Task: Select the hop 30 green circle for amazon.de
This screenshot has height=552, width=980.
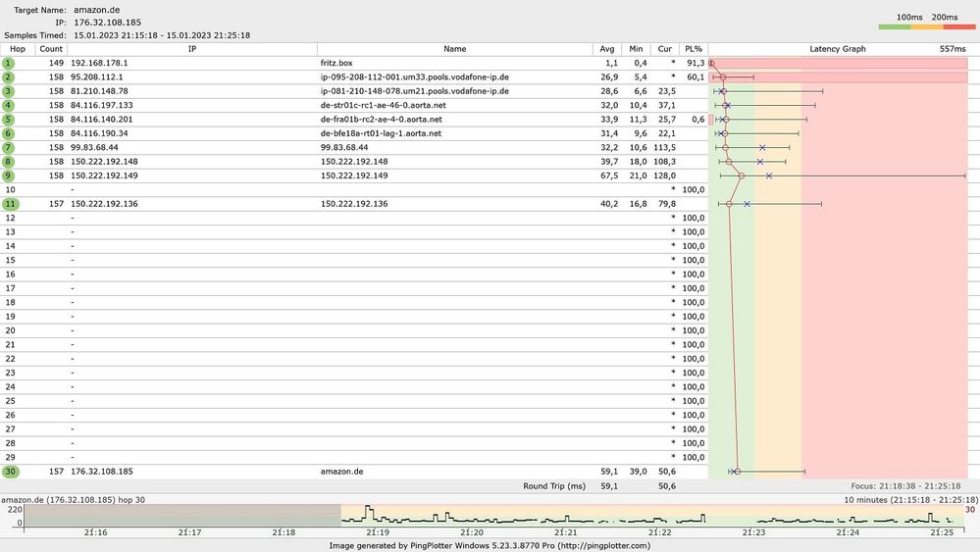Action: pos(10,472)
